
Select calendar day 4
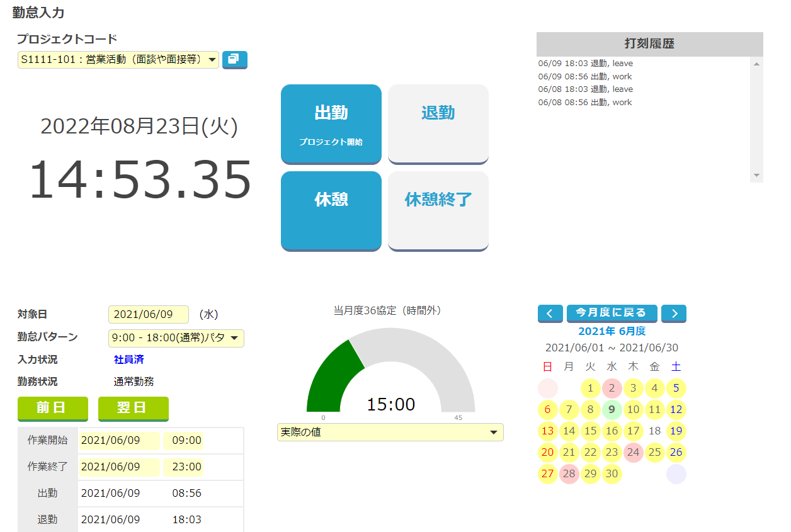tap(655, 388)
